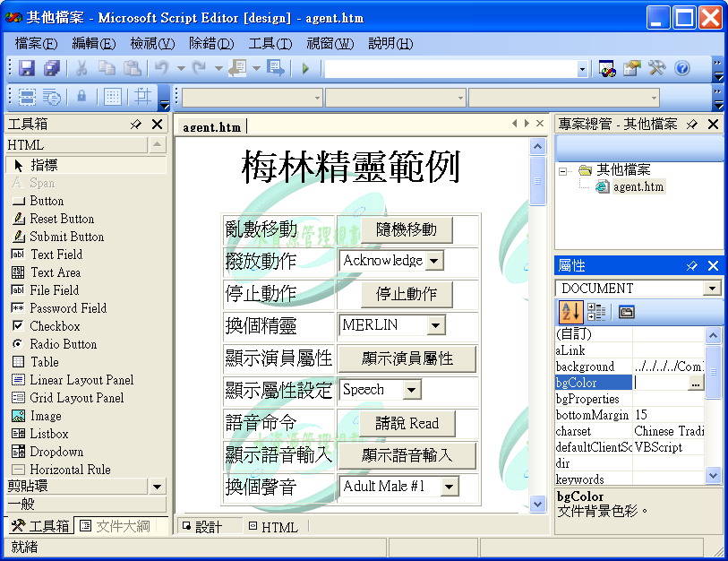This screenshot has height=561, width=728.
Task: Switch to the HTML source view tab
Action: click(273, 527)
